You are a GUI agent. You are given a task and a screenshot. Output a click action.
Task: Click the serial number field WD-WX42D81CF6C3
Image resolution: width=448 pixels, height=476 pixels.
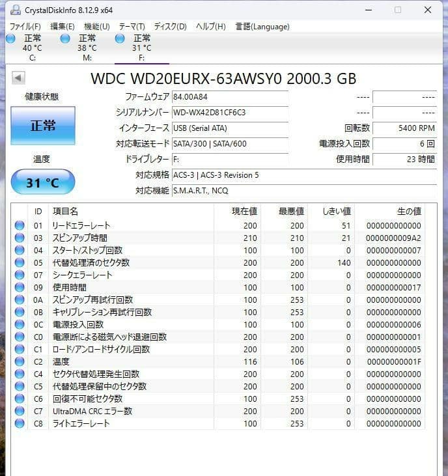tap(230, 113)
